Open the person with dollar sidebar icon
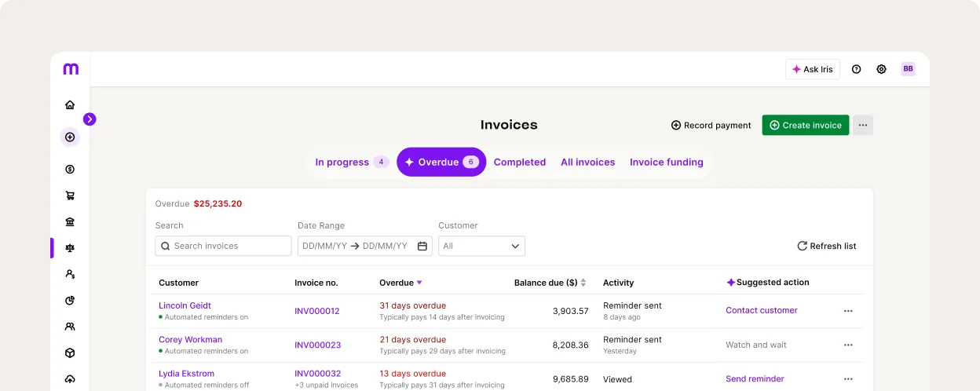980x391 pixels. pos(70,274)
